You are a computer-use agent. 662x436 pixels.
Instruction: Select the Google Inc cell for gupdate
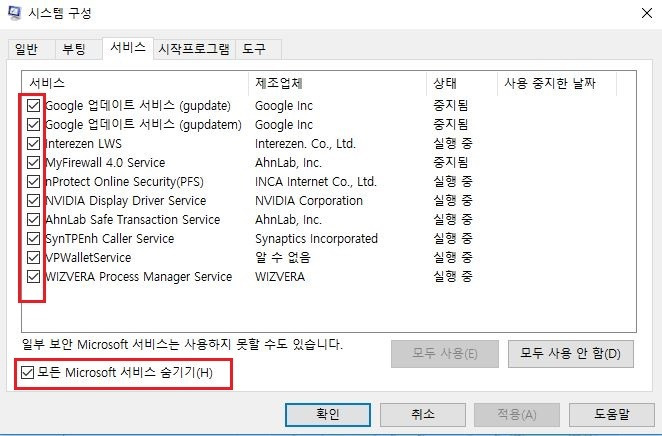(x=284, y=106)
